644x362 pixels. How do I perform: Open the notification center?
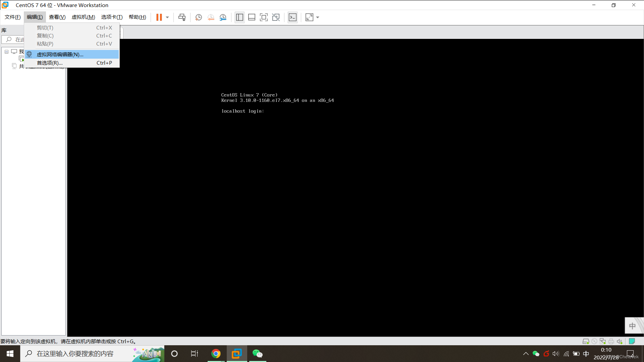[630, 354]
